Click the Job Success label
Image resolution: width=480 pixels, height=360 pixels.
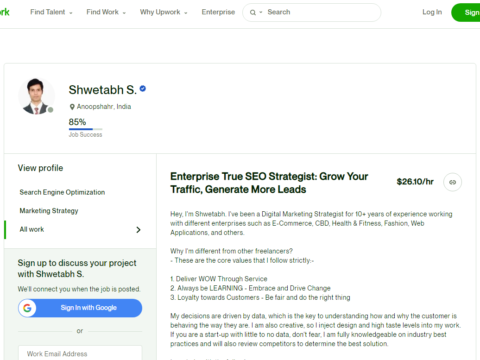[85, 135]
